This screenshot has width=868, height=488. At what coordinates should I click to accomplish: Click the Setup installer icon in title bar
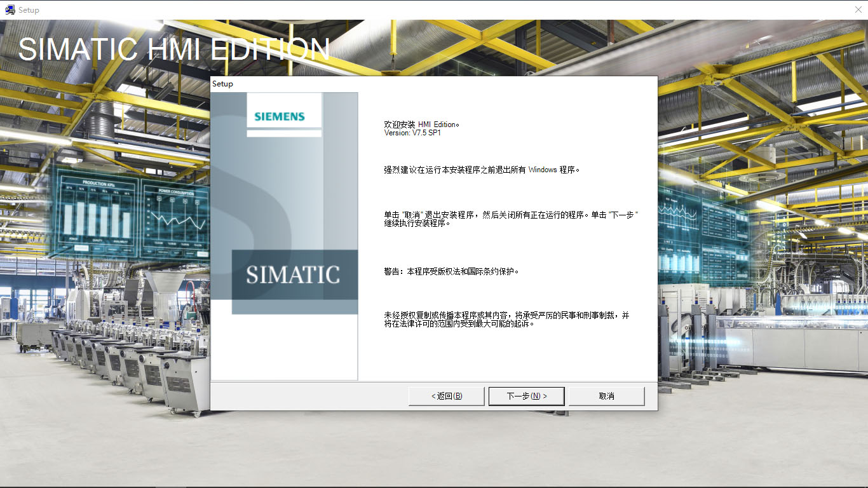[x=10, y=10]
